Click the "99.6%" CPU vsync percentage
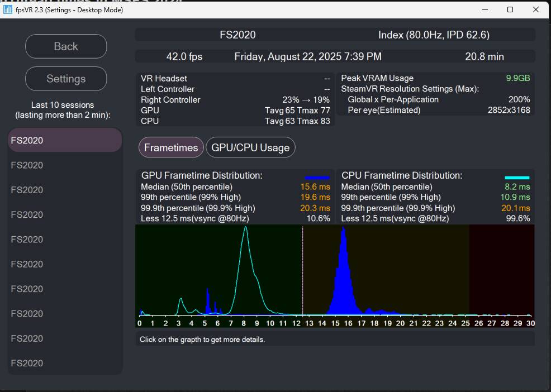This screenshot has width=551, height=392. [518, 218]
